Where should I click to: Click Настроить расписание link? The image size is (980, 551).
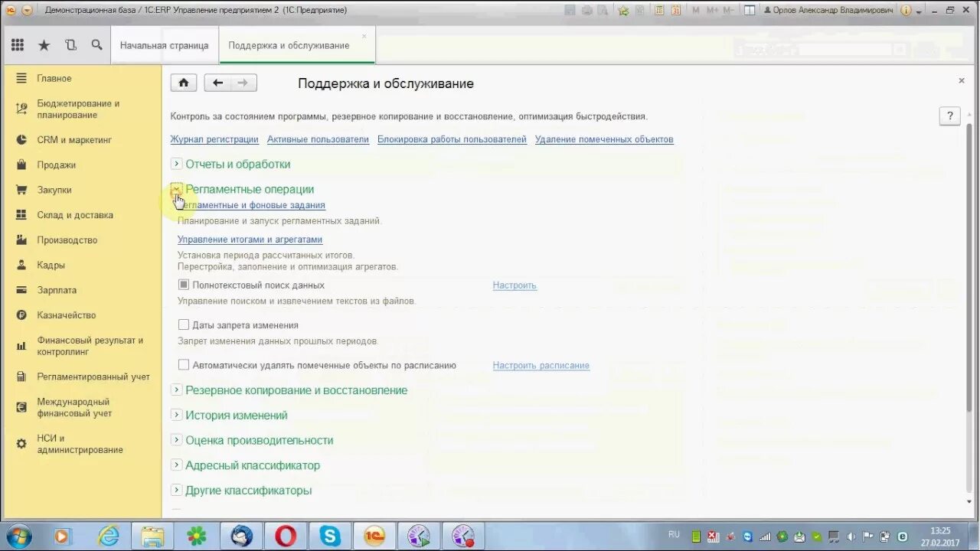(x=541, y=366)
